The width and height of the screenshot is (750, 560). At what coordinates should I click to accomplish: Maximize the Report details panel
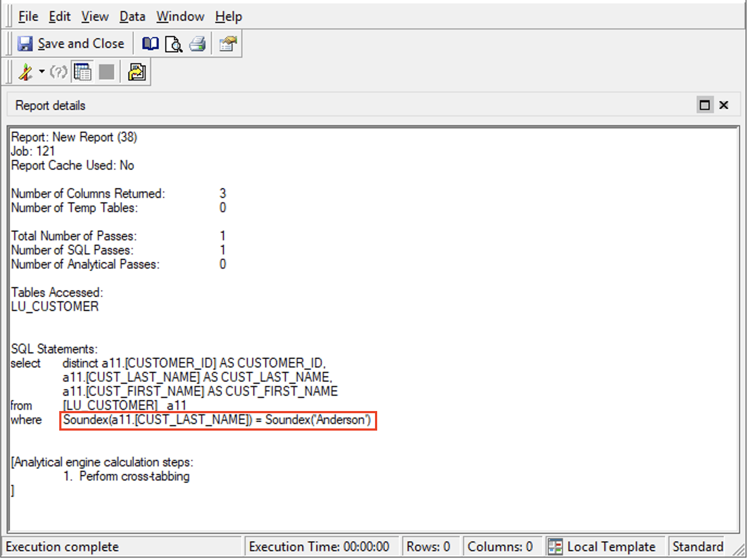click(x=705, y=105)
